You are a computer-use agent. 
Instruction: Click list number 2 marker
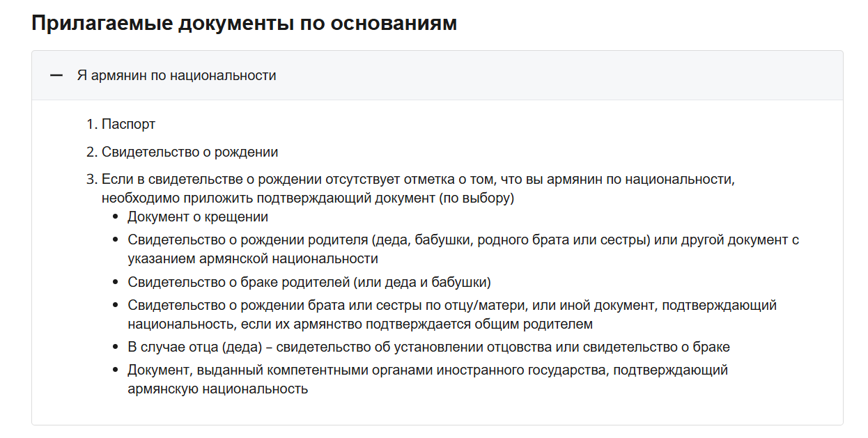(91, 152)
